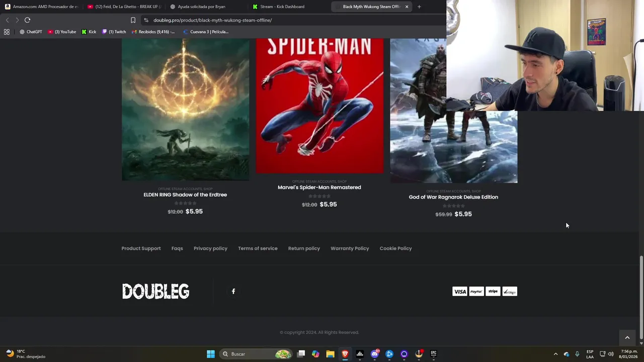The height and width of the screenshot is (362, 644).
Task: Open the Faqs footer link
Action: [177, 248]
